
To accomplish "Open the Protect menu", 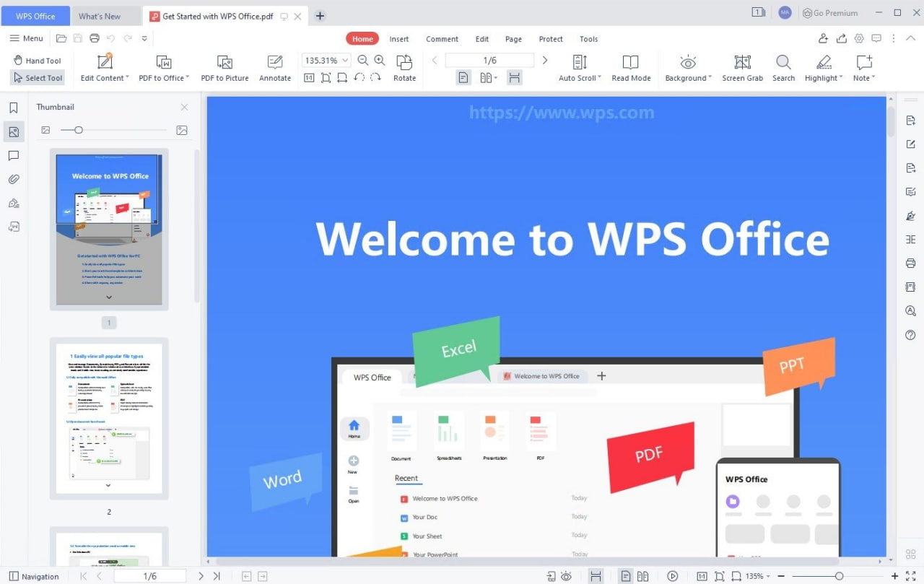I will 550,38.
